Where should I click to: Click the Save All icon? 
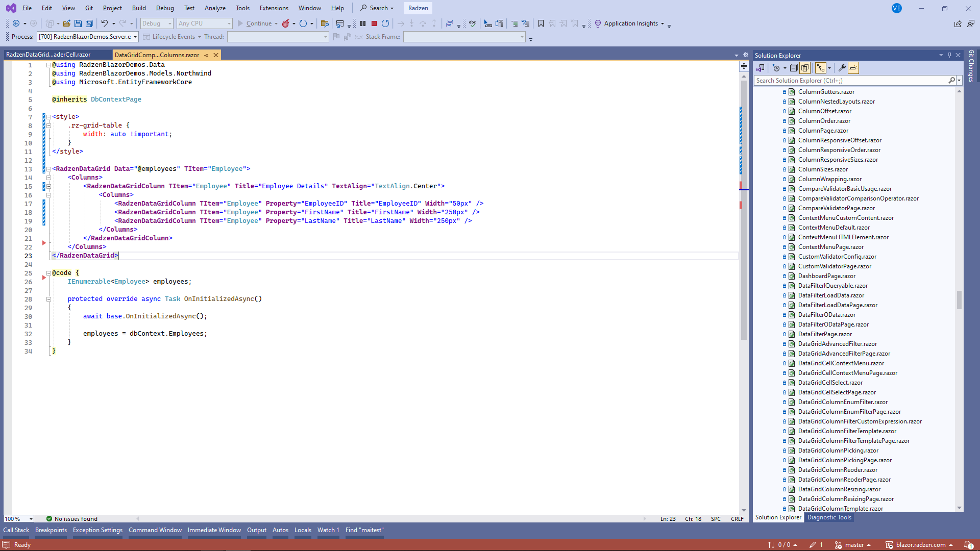[x=89, y=23]
